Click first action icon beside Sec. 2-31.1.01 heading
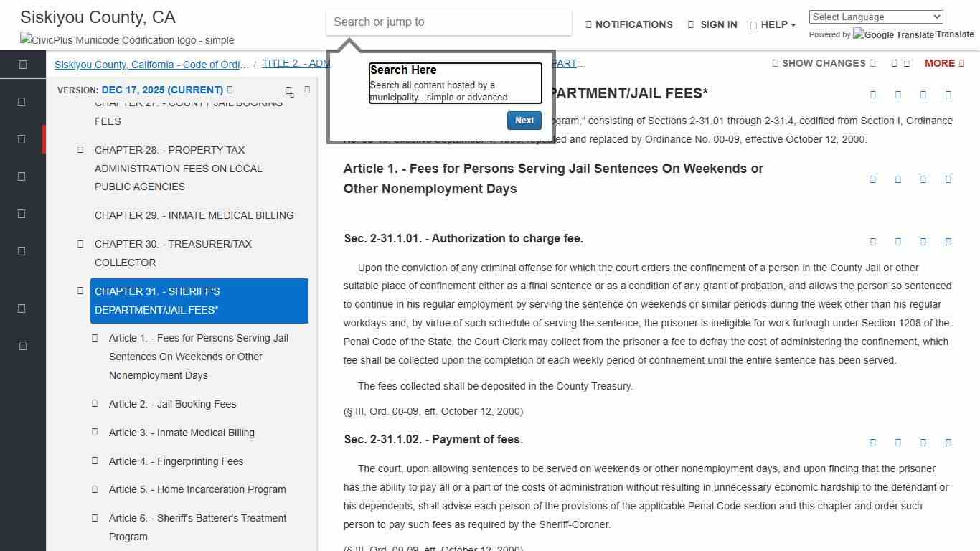This screenshot has height=551, width=980. 873,242
